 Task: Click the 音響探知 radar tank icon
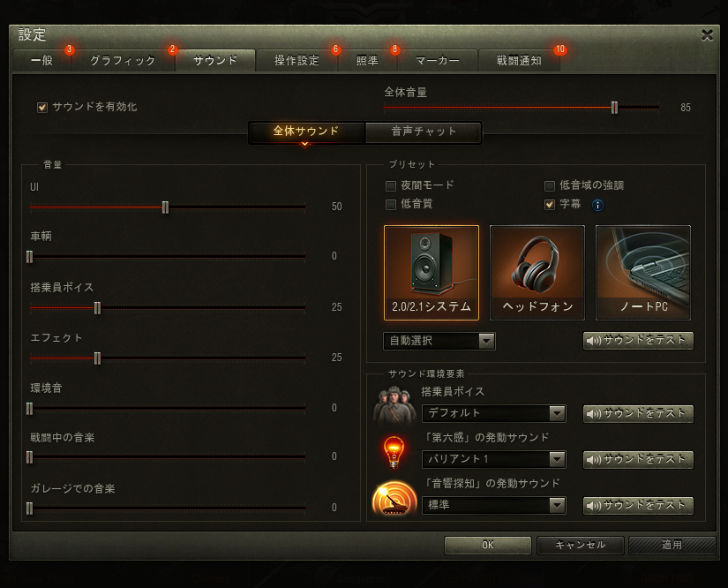click(394, 498)
